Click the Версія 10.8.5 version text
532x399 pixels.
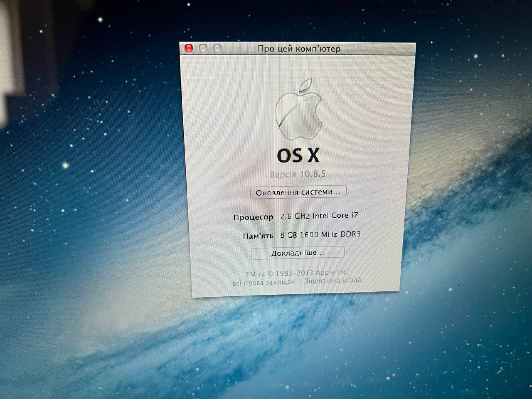(298, 174)
